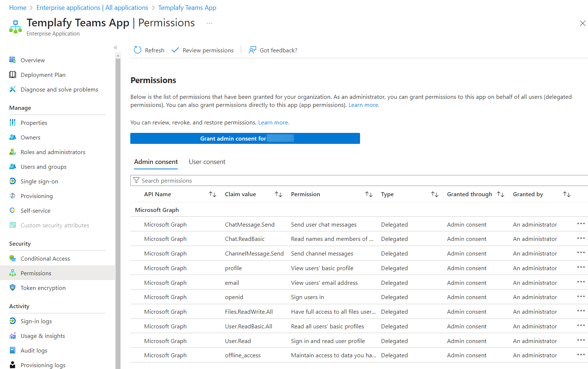Click 'Read all users' basic profiles' text
Screen dimensions: 588x369
point(327,326)
